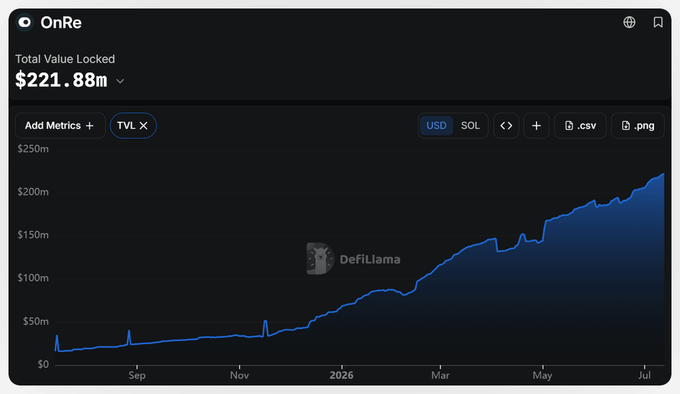Open the Add Metrics menu

click(60, 126)
